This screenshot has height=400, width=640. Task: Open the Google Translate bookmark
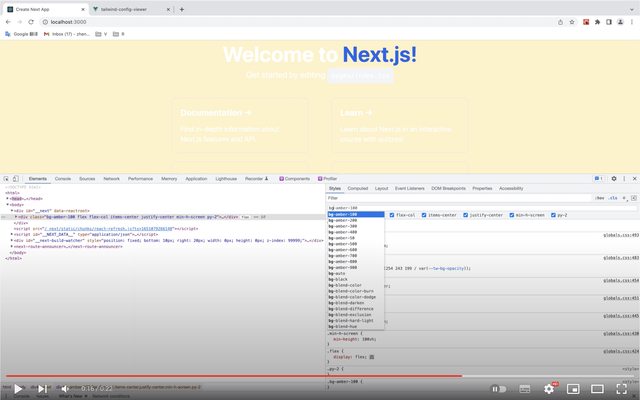click(22, 34)
